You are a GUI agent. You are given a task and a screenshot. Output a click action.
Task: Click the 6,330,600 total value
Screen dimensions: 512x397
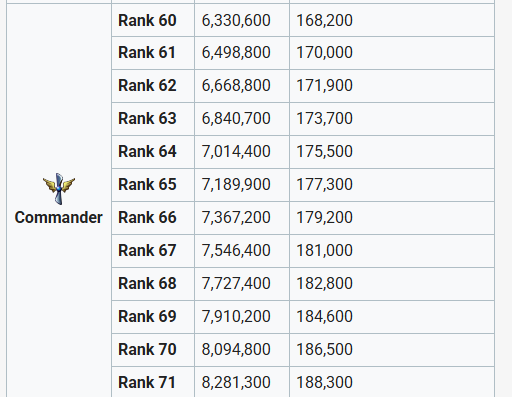pos(236,20)
